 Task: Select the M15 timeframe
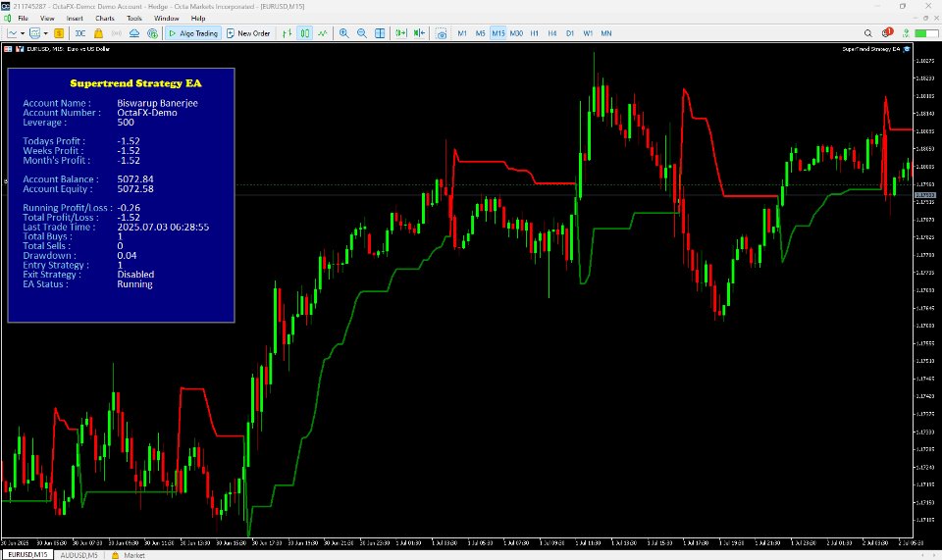(x=498, y=33)
